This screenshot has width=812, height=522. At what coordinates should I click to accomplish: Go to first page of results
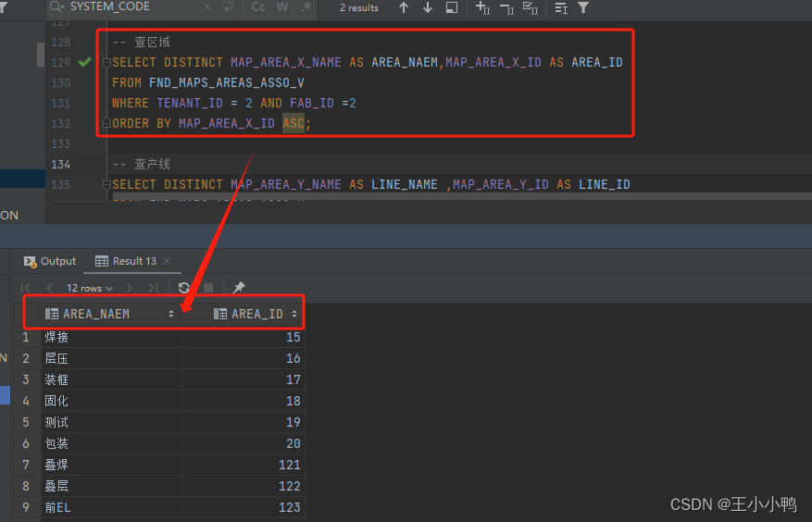25,288
